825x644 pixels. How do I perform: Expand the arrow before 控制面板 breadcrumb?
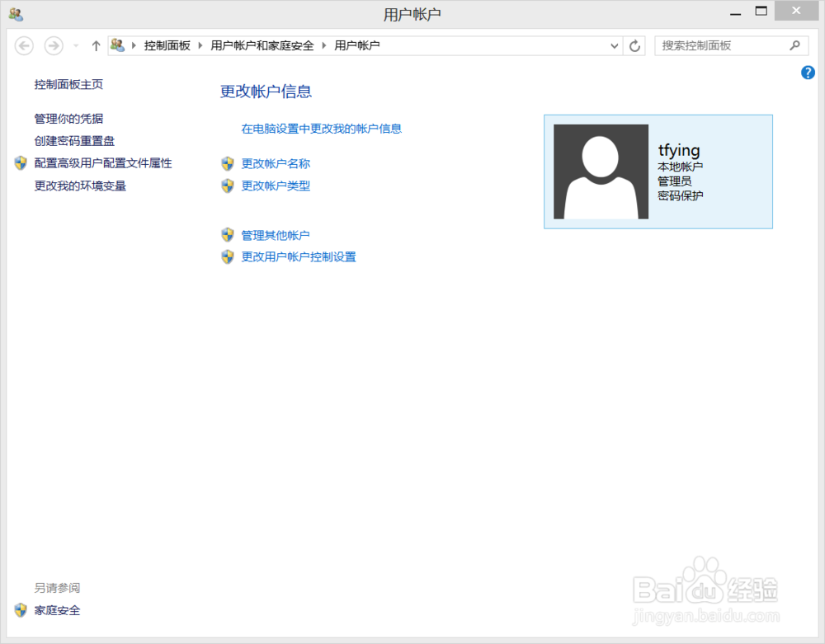coord(134,45)
